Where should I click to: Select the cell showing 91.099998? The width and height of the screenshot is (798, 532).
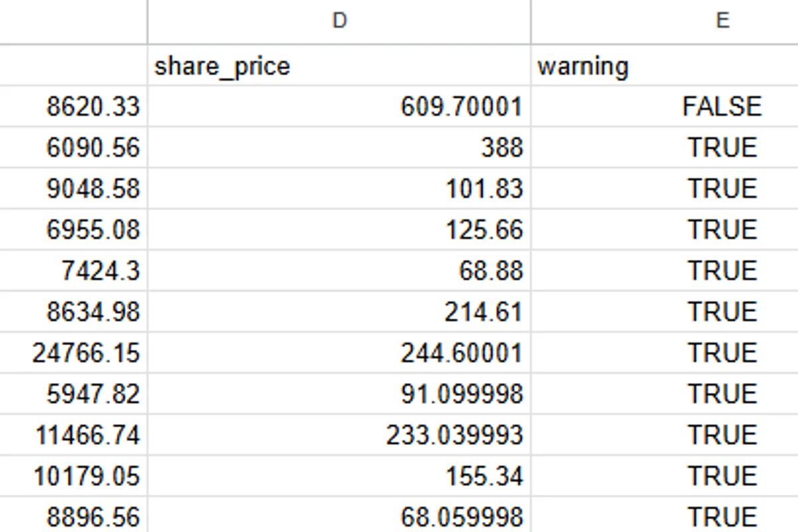339,394
